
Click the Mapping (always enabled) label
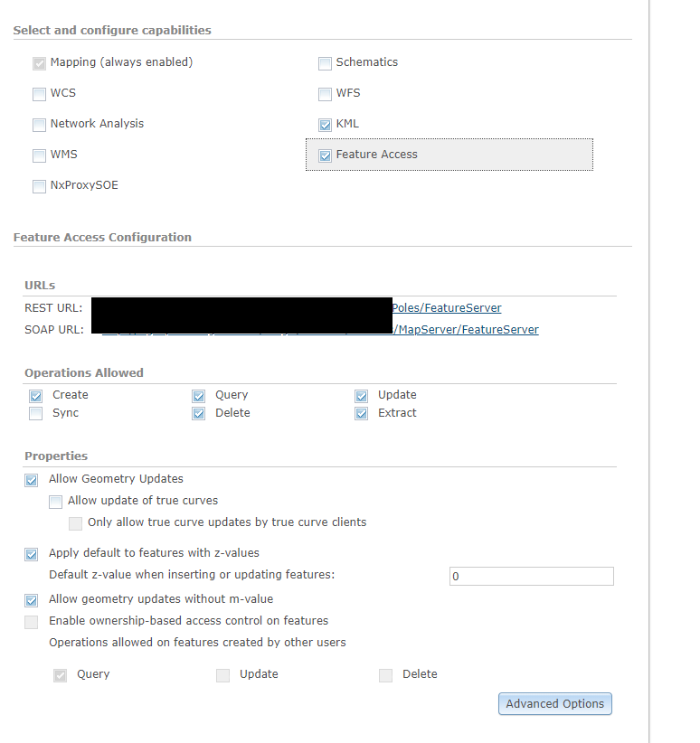[x=121, y=62]
